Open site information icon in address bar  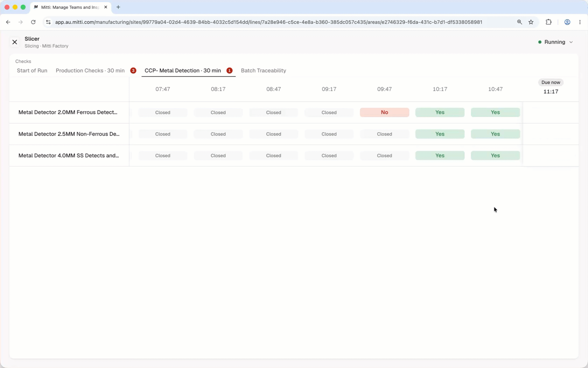pos(48,22)
